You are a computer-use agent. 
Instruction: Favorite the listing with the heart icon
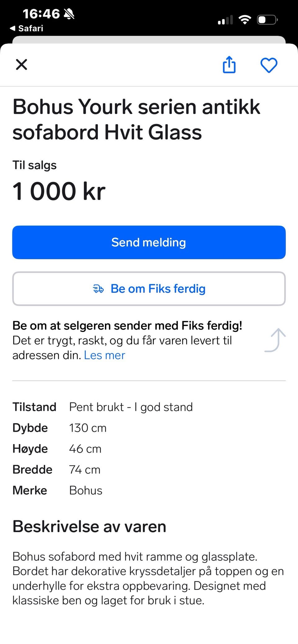pyautogui.click(x=269, y=65)
